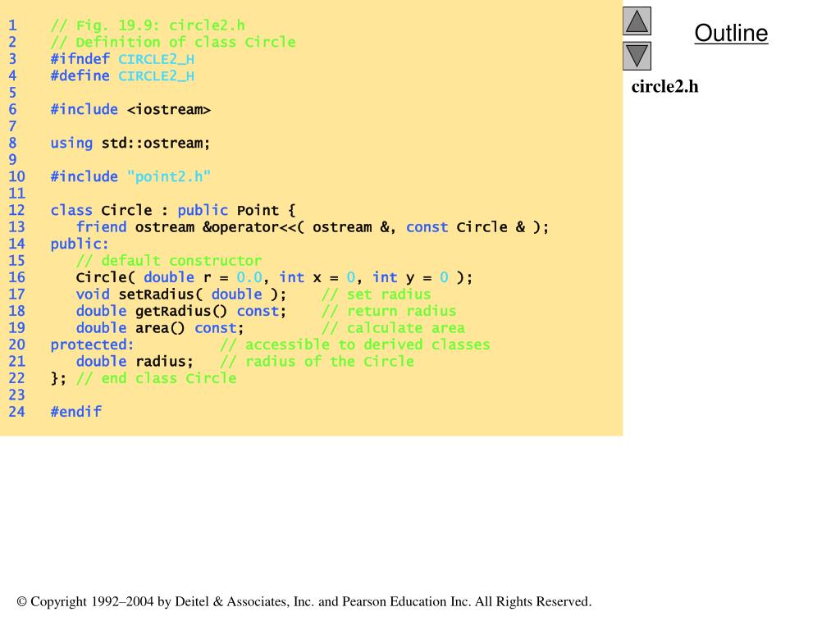Click the '#define CIRCLE2_H' line
Image resolution: width=840 pixels, height=630 pixels.
[x=122, y=75]
